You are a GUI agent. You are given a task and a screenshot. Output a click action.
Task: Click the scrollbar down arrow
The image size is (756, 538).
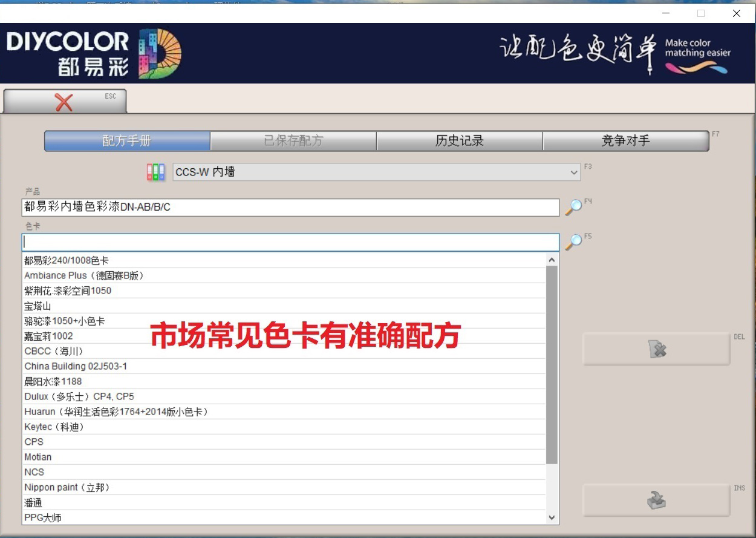click(x=551, y=517)
